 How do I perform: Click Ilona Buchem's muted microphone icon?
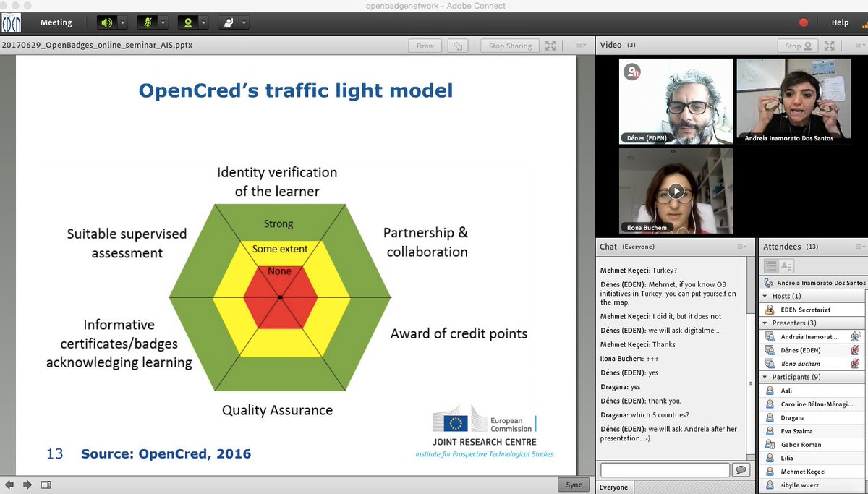point(856,364)
